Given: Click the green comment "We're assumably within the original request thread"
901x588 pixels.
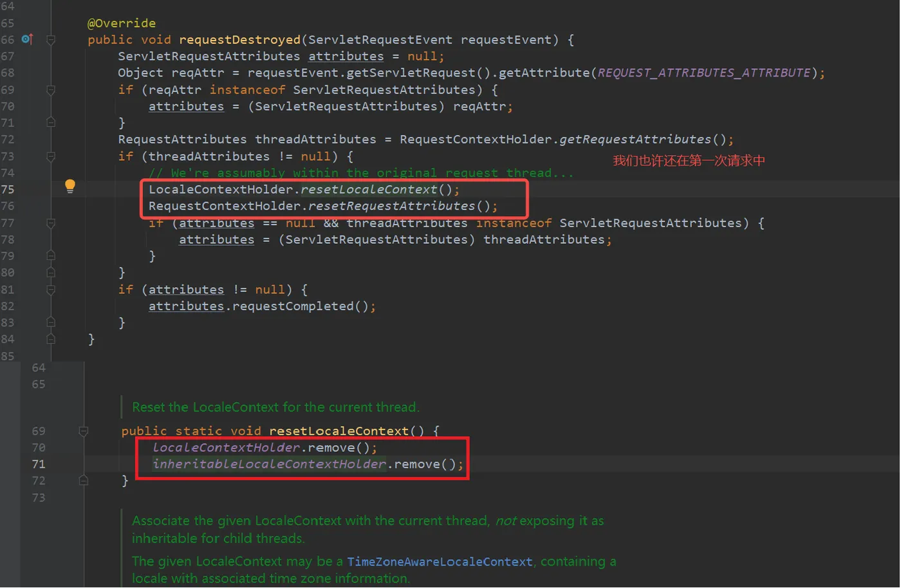Looking at the screenshot, I should 360,173.
